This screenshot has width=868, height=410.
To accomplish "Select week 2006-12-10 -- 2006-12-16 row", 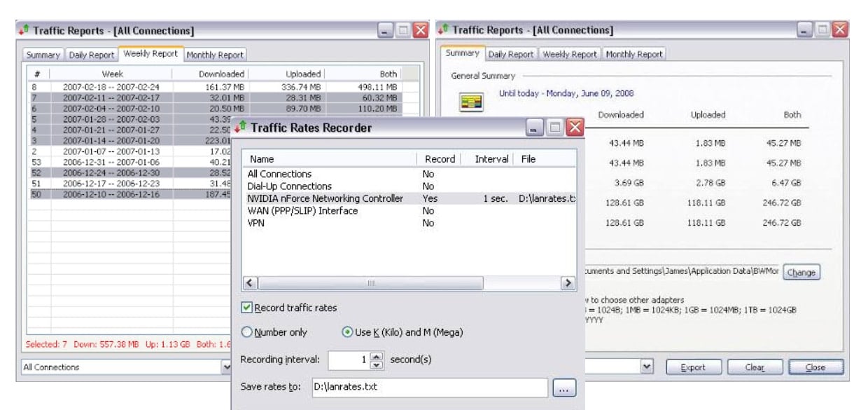I will (x=129, y=194).
